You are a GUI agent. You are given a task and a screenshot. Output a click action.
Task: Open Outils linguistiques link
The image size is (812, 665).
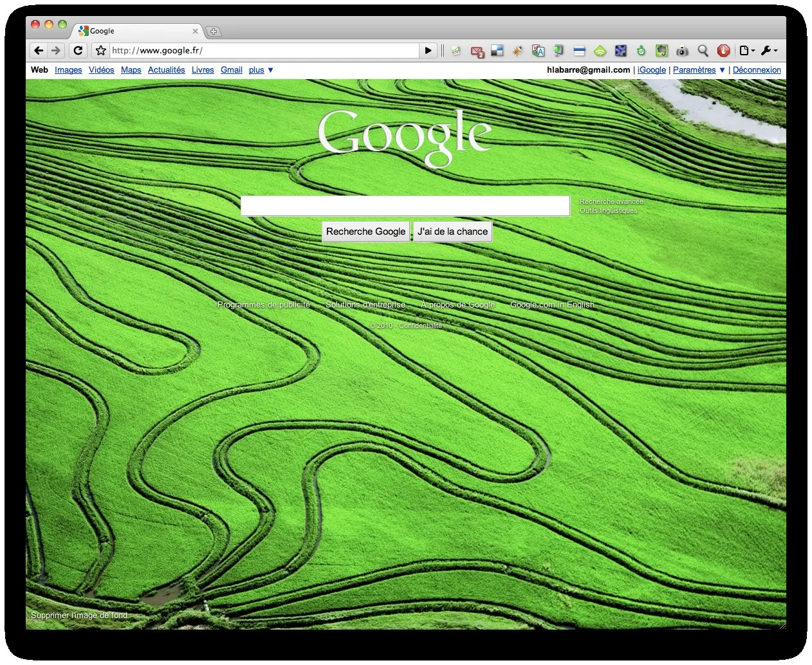(609, 210)
